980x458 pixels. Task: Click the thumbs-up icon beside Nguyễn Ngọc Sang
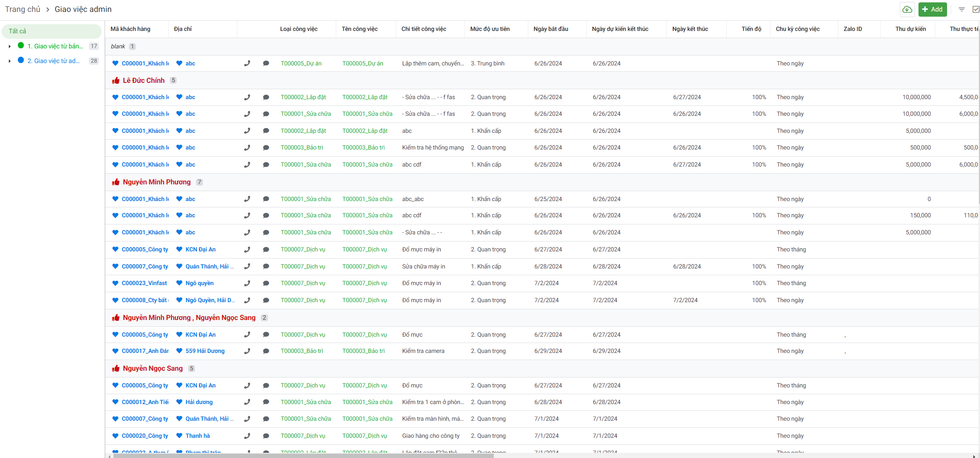pyautogui.click(x=116, y=368)
